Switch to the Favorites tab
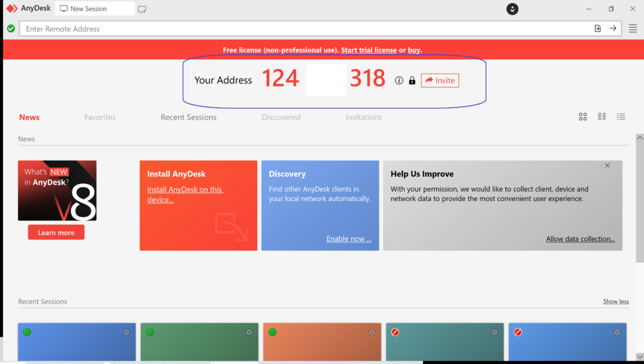This screenshot has height=364, width=644. tap(100, 117)
